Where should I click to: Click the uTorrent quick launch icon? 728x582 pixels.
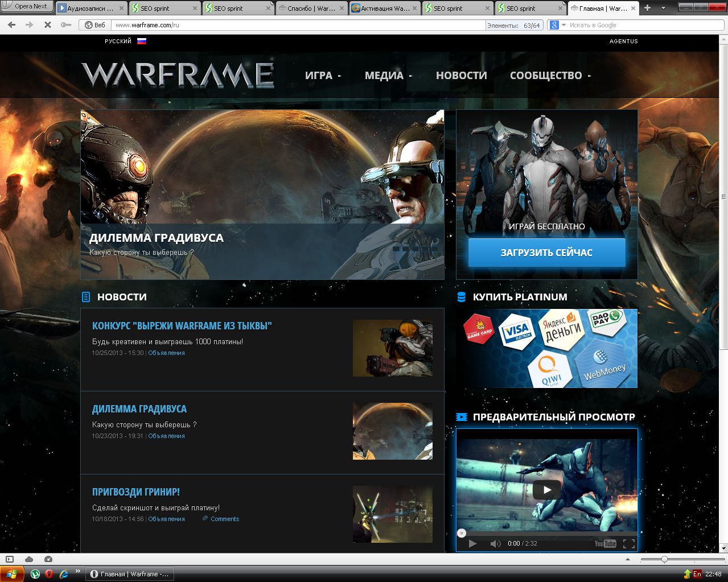coord(35,574)
